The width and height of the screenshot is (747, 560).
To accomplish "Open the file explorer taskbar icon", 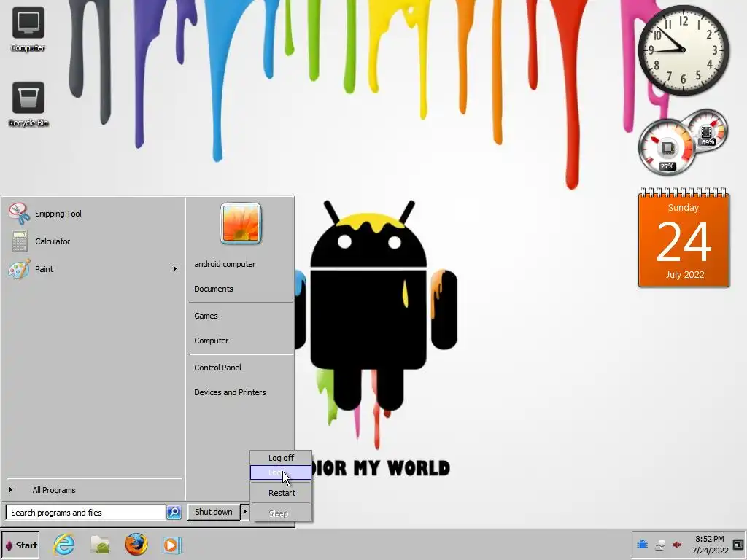I will (x=100, y=545).
